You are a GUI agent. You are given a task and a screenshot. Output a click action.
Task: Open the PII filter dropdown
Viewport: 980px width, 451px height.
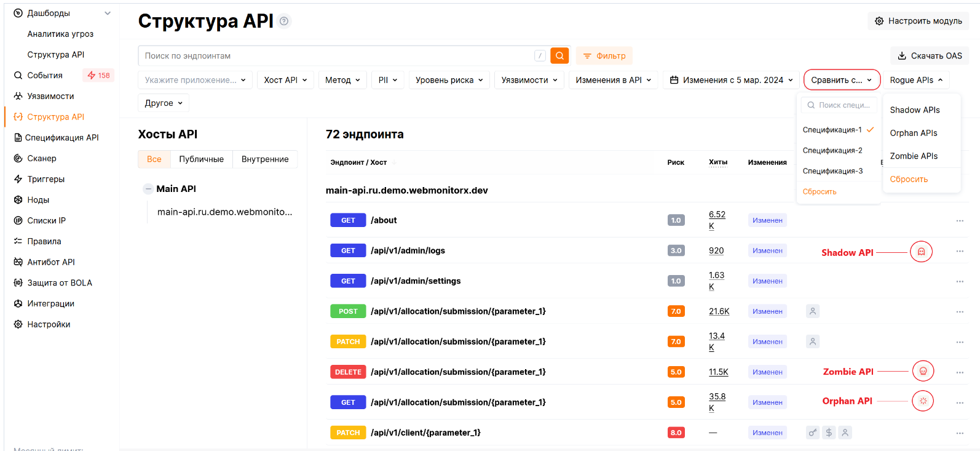coord(388,80)
